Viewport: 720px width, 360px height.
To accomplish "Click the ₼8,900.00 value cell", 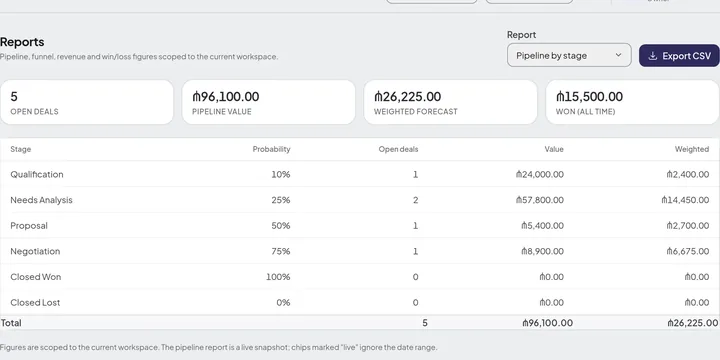I will click(542, 251).
